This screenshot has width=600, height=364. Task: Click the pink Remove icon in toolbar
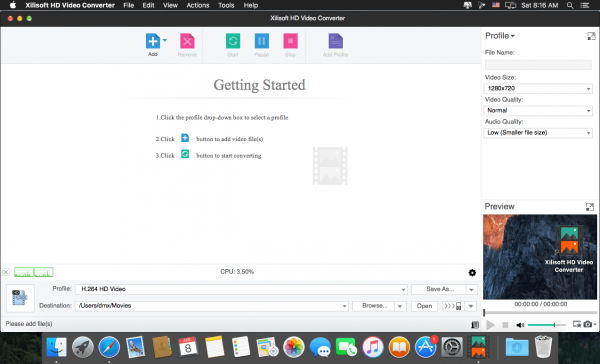187,41
